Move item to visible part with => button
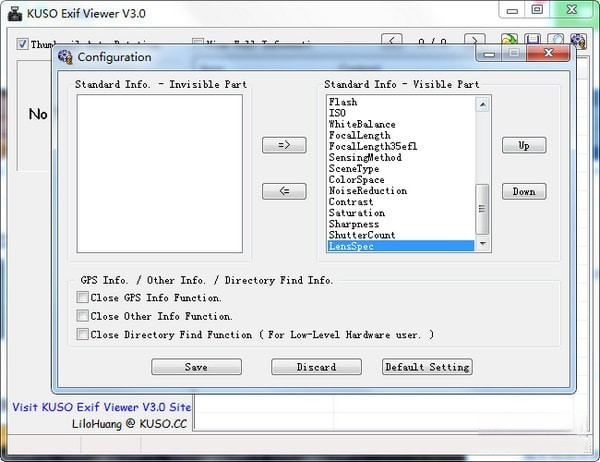The width and height of the screenshot is (600, 462). click(284, 145)
